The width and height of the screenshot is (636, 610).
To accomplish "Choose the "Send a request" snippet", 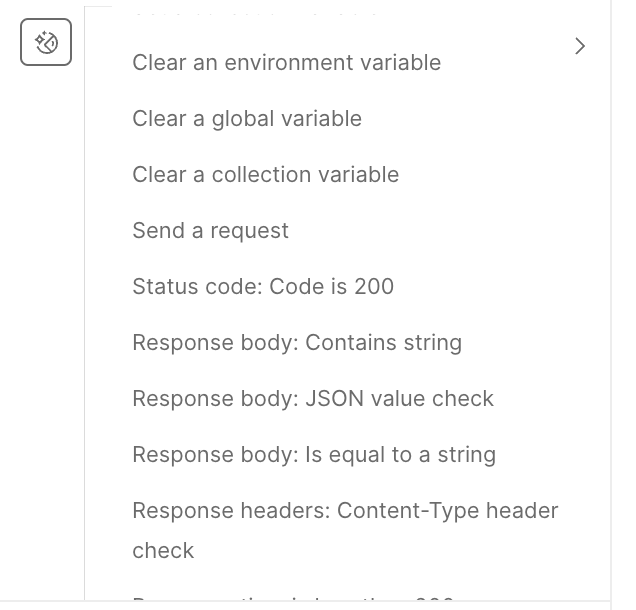I will pos(210,230).
